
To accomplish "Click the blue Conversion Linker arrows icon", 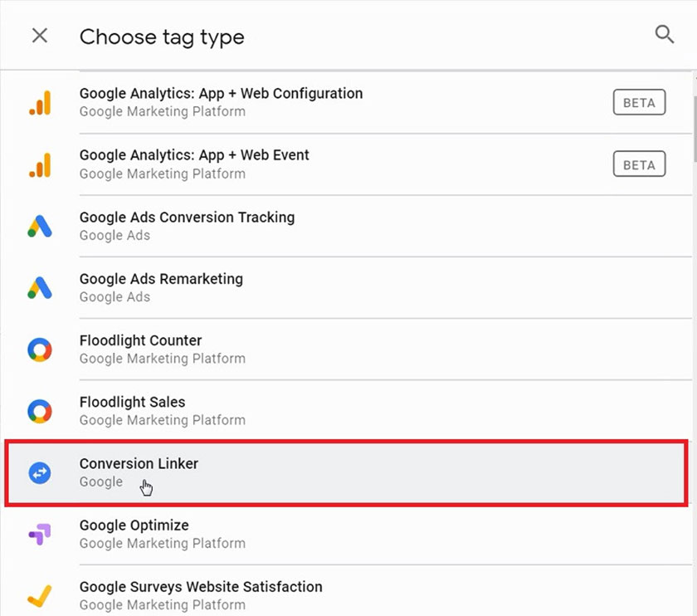I will click(40, 472).
